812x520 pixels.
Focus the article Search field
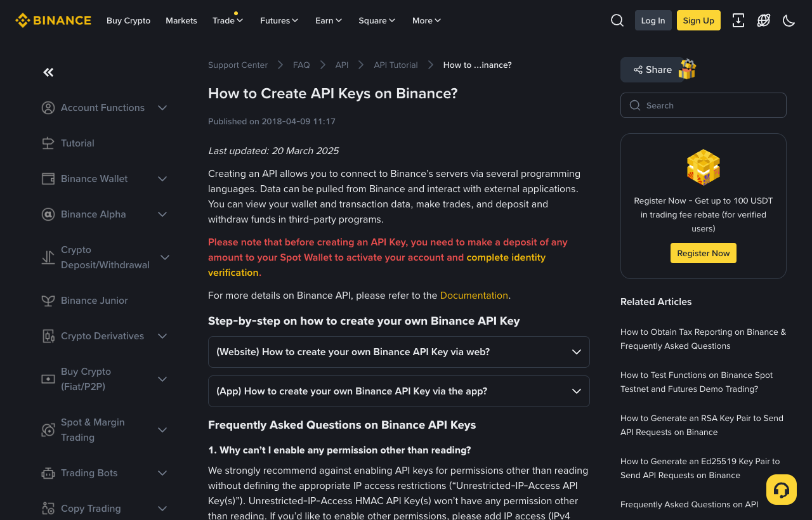click(704, 105)
